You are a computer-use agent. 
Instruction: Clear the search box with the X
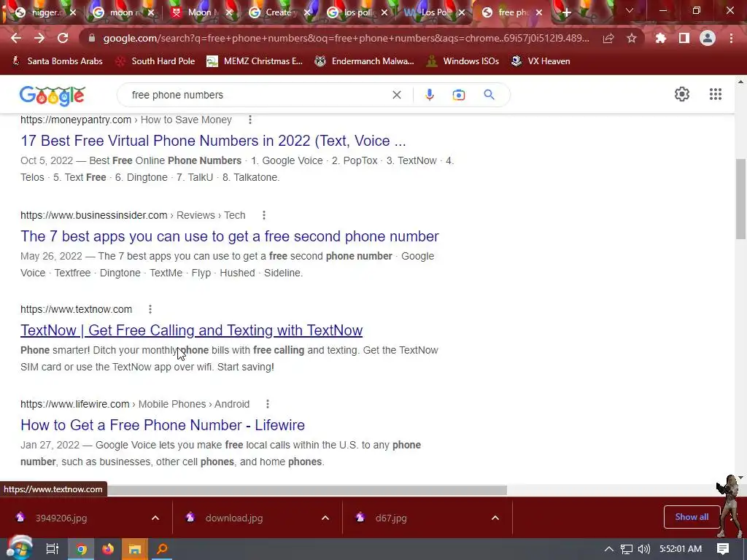pos(396,95)
